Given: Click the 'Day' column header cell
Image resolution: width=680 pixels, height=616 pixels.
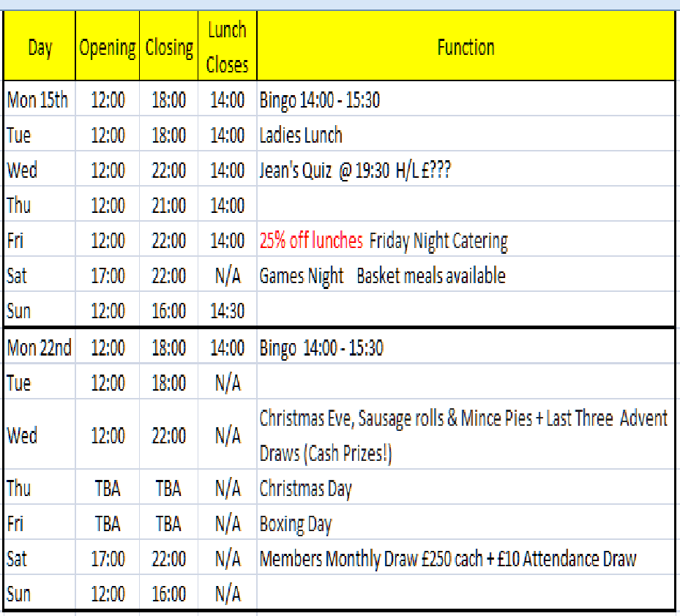Looking at the screenshot, I should click(x=40, y=48).
